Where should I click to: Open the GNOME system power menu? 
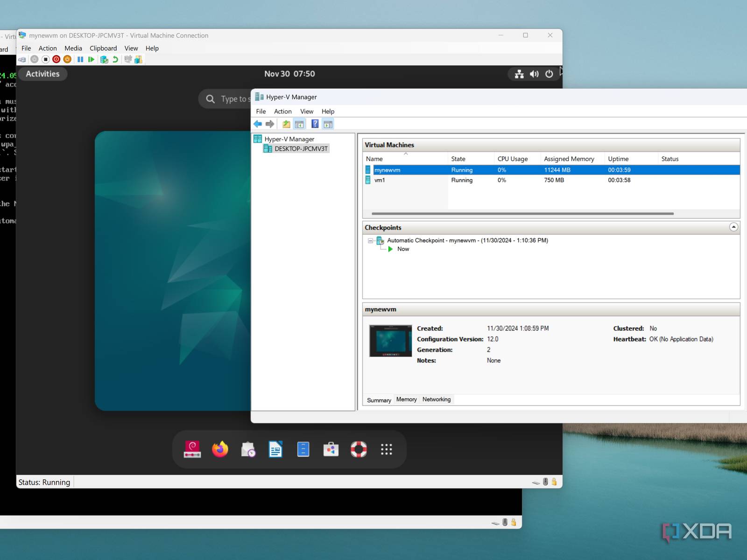(x=549, y=74)
